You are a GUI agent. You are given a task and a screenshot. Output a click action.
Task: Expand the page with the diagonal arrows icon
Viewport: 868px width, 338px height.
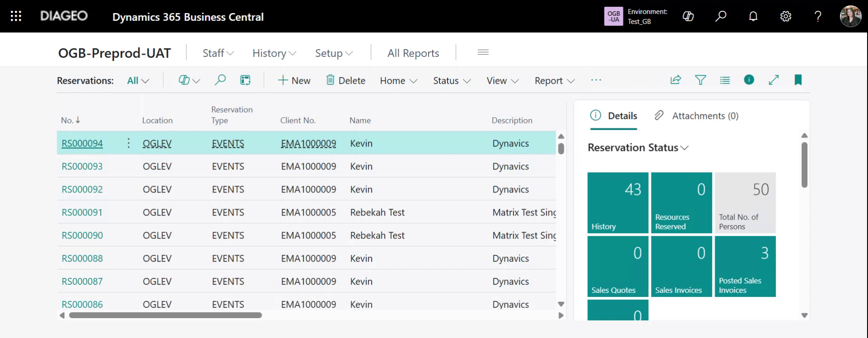pos(774,80)
